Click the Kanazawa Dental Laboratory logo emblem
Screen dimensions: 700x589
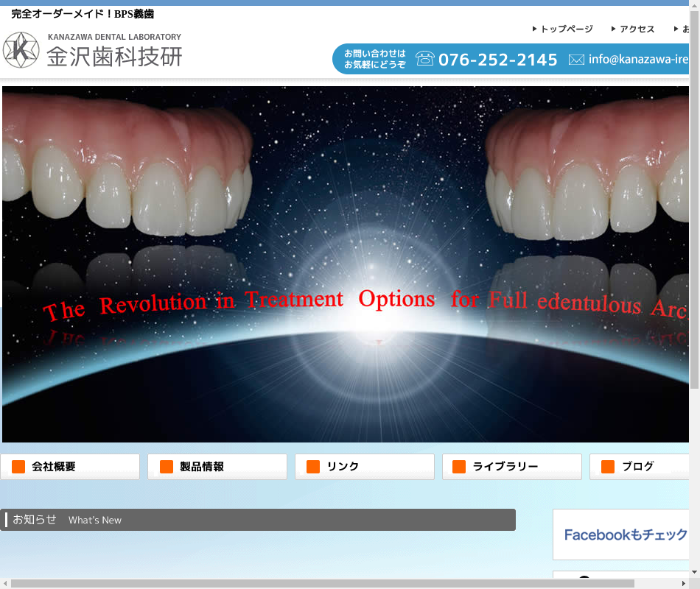(21, 50)
